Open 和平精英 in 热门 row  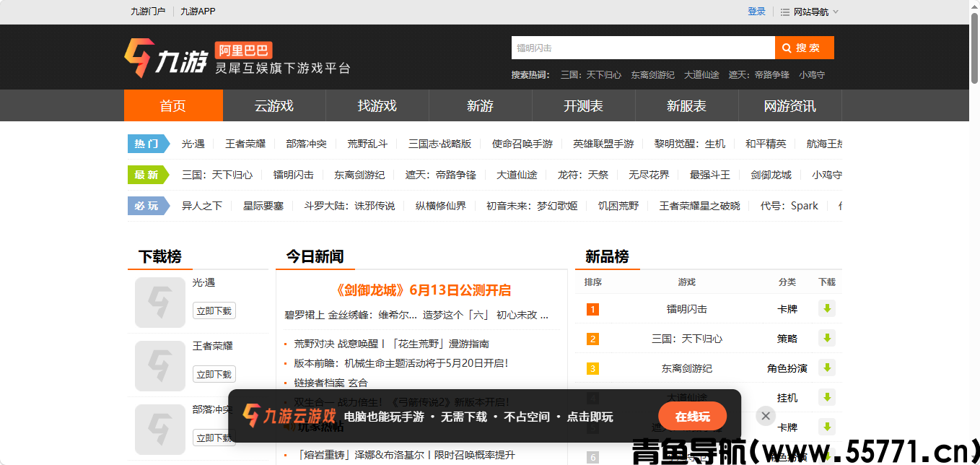(766, 144)
